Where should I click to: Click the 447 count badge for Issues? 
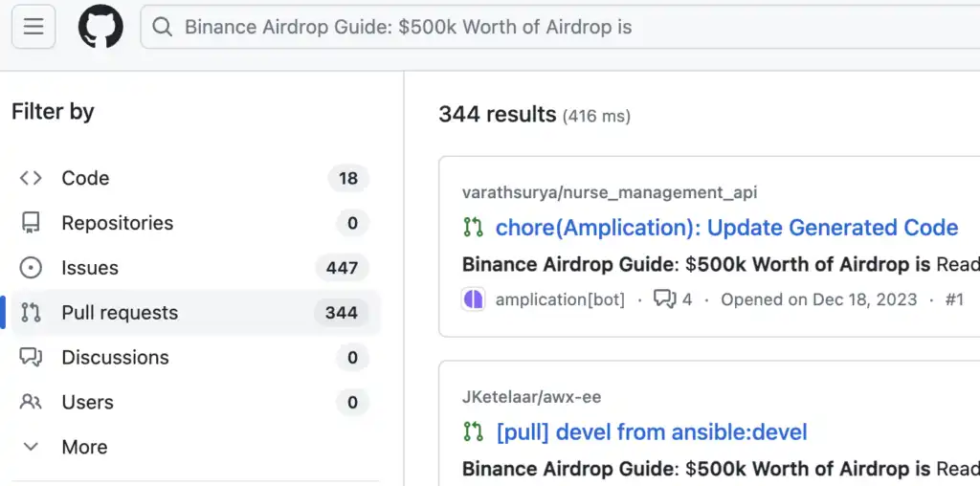(x=342, y=268)
